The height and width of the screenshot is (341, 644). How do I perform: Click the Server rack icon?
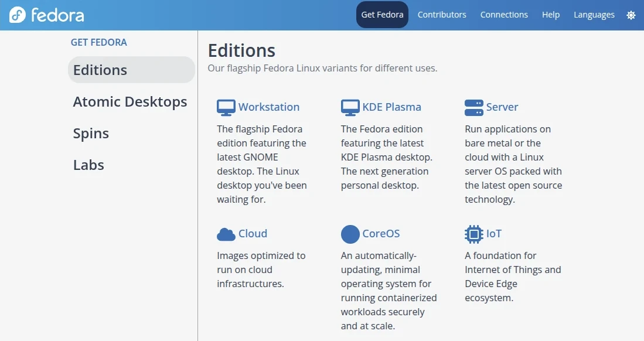473,107
